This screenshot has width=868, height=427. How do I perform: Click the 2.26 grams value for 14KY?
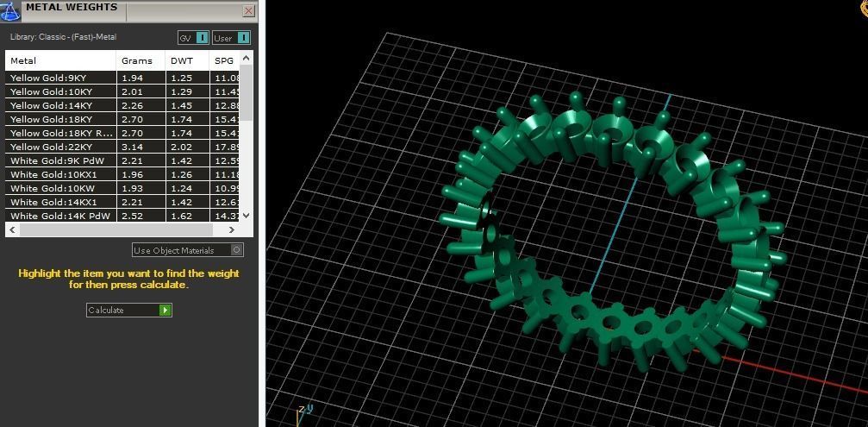(132, 106)
